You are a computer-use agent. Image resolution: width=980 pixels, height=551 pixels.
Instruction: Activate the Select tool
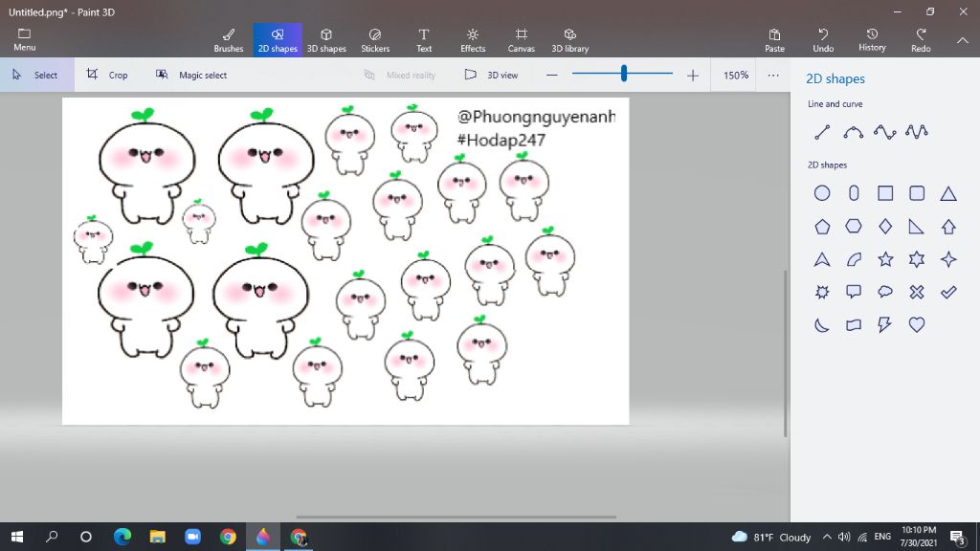(36, 75)
